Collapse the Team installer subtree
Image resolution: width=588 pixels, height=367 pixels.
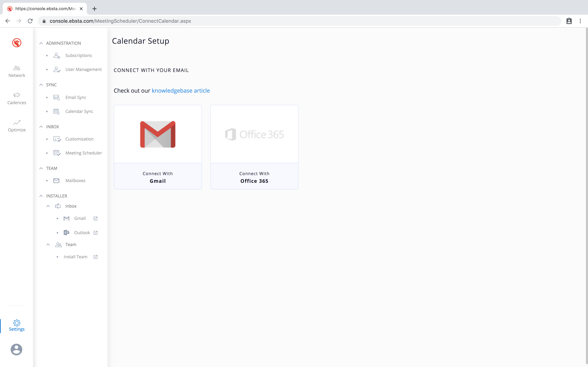(x=48, y=244)
